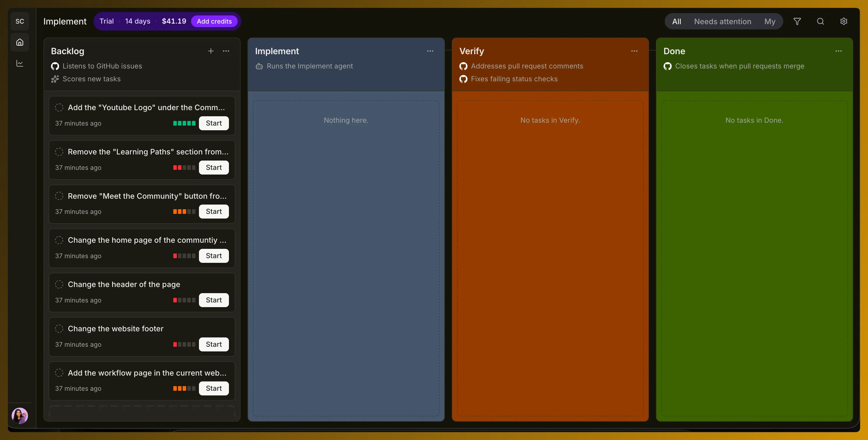Click the green score bar on Youtube Logo task
The image size is (868, 440).
click(x=184, y=123)
